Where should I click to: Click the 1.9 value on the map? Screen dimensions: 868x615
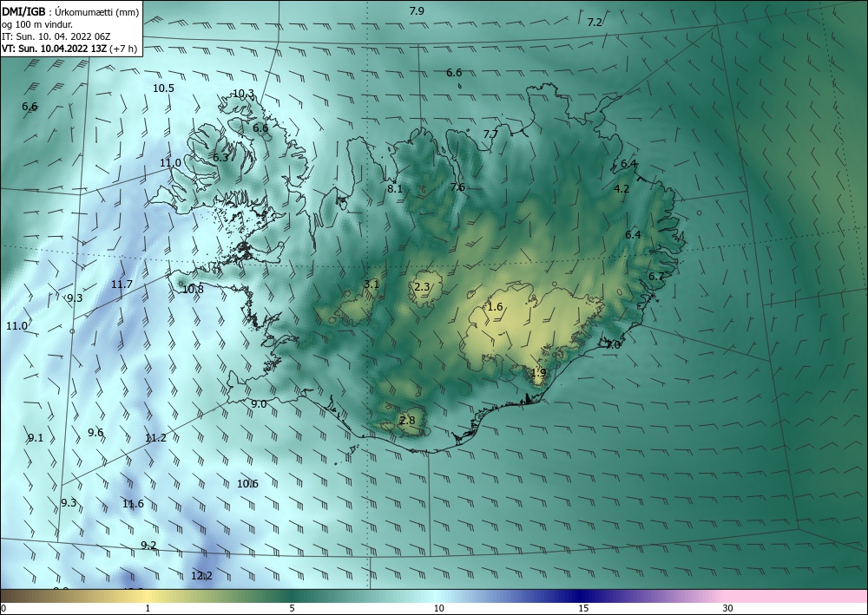[x=539, y=373]
